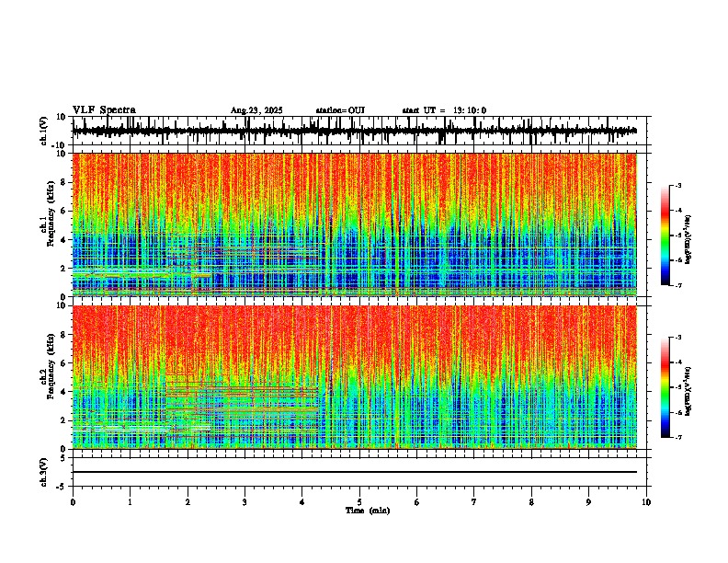
Task: Click tick label '9' on the Time axis
Action: [x=588, y=502]
